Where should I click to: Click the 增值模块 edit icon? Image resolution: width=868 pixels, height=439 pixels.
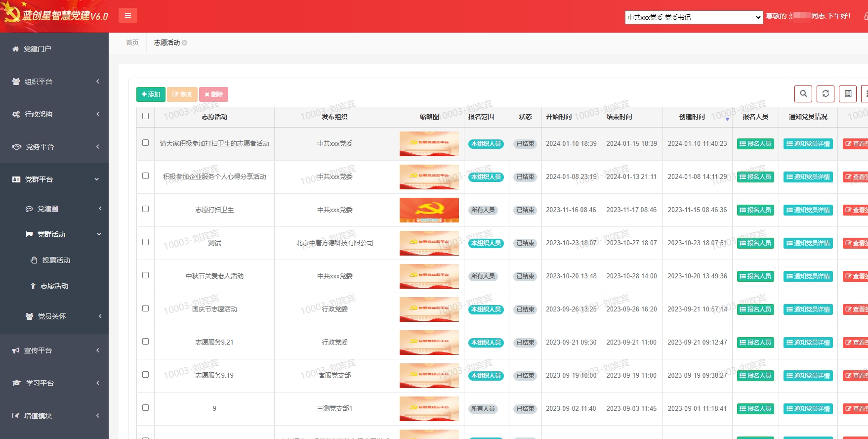click(16, 416)
